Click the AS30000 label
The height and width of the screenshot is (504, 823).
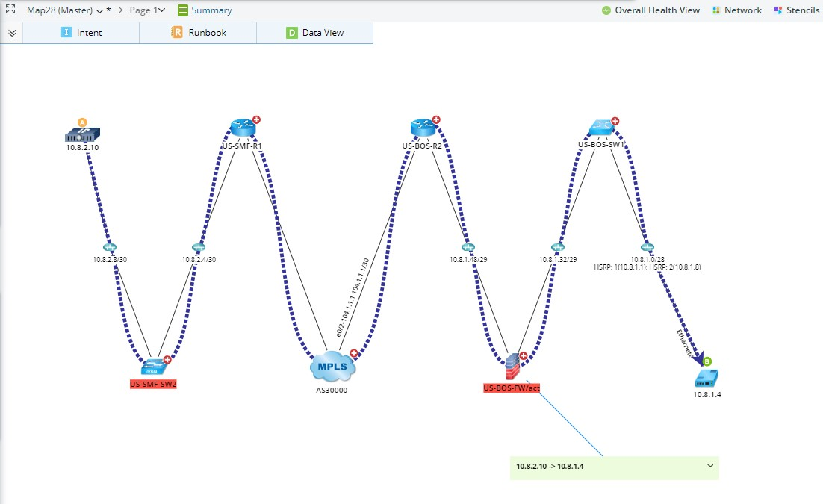[x=332, y=390]
